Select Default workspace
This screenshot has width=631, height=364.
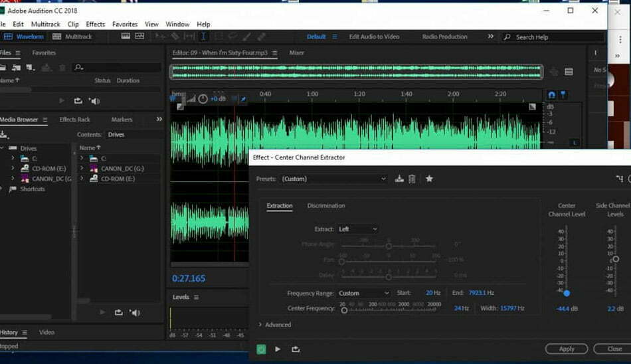pyautogui.click(x=316, y=37)
